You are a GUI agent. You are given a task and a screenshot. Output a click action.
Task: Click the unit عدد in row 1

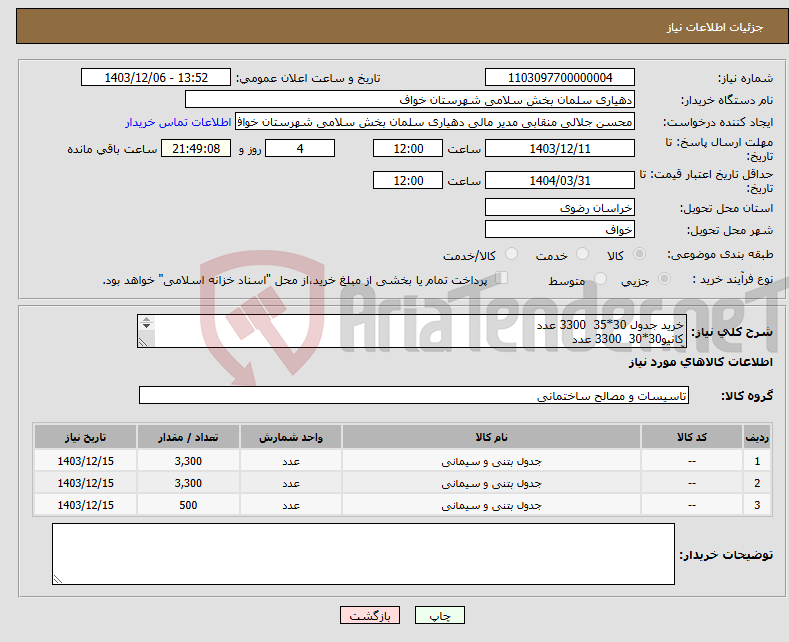291,461
